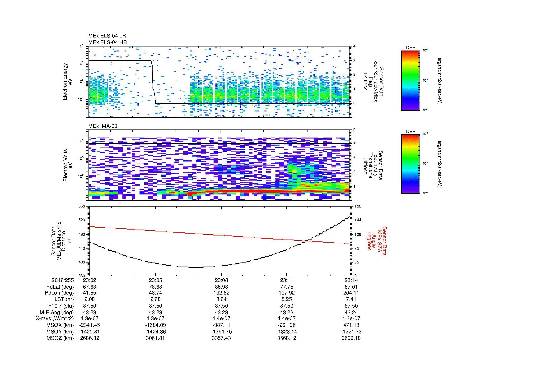Click the PdLon value 197.92
The width and height of the screenshot is (555, 392).
287,293
